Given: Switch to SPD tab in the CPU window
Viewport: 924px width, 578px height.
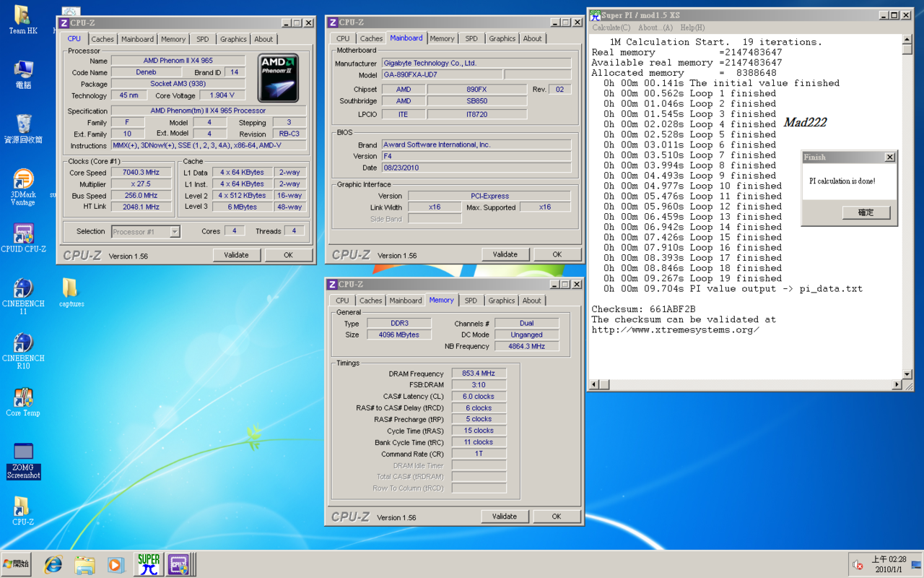Looking at the screenshot, I should tap(203, 39).
